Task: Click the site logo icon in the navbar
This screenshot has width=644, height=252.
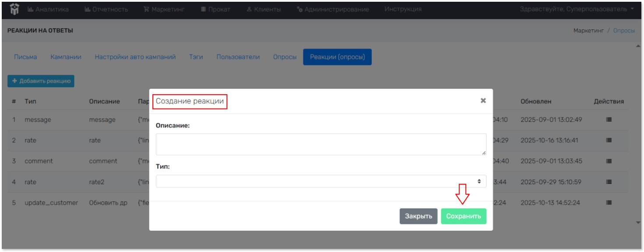Action: tap(15, 9)
